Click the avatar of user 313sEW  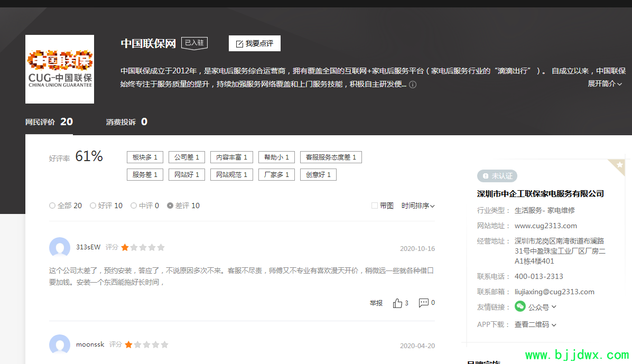(60, 247)
